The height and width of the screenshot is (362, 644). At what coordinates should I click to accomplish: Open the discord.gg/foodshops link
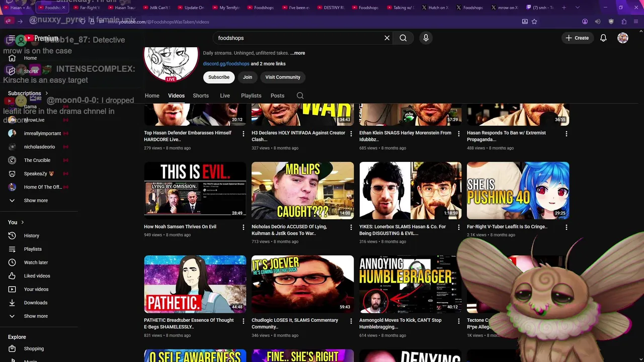[x=226, y=64]
